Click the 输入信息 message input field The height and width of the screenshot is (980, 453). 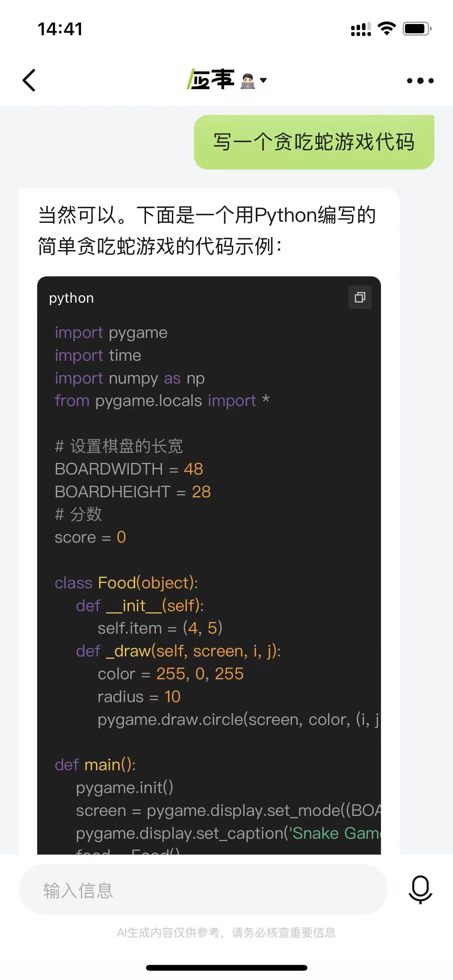tap(203, 890)
